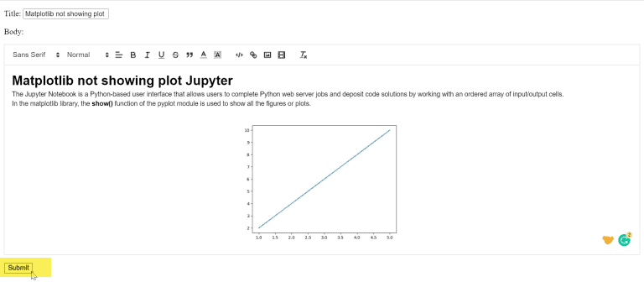Toggle bold formatting in the editor toolbar
This screenshot has width=644, height=303.
point(133,55)
